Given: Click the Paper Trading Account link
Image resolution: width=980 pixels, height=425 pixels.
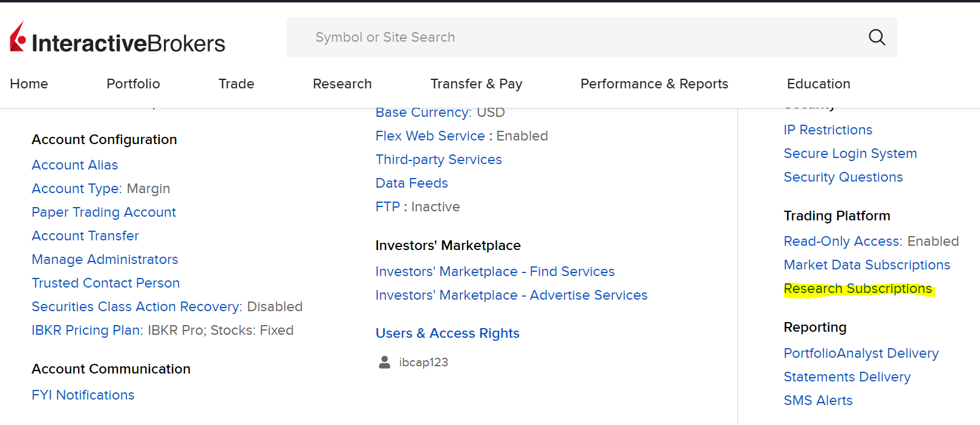Looking at the screenshot, I should 103,212.
